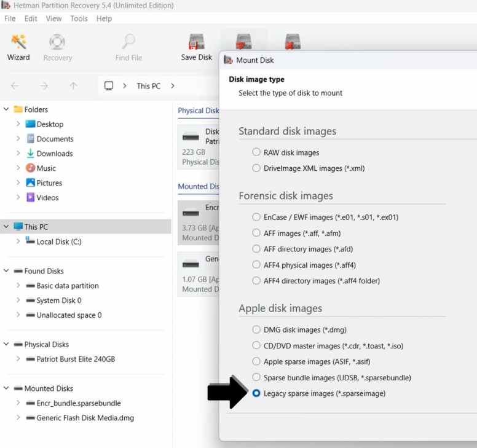Select Basic data partition tree item

(x=68, y=286)
